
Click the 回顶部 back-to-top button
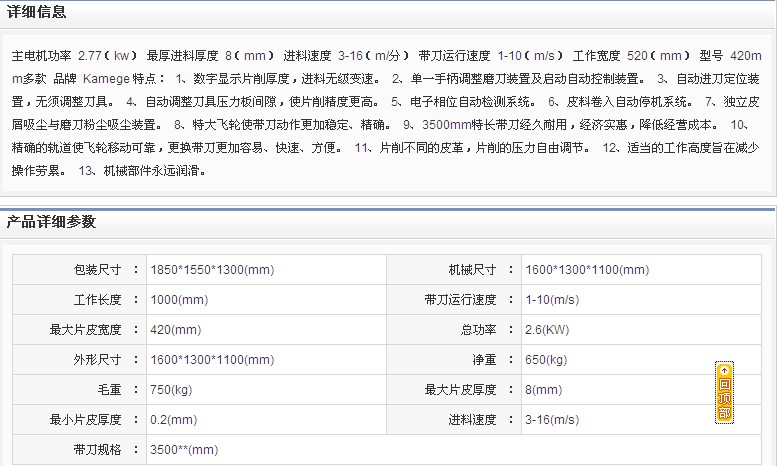(x=724, y=392)
